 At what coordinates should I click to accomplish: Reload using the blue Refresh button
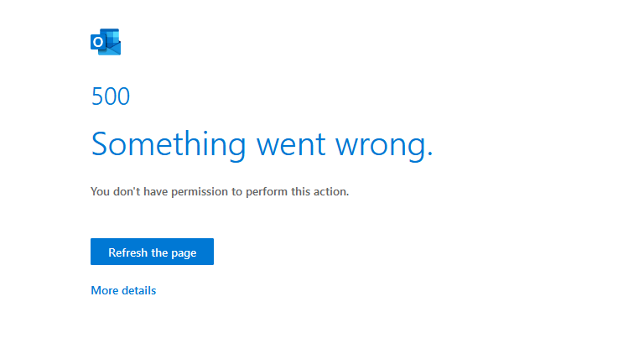pos(152,252)
